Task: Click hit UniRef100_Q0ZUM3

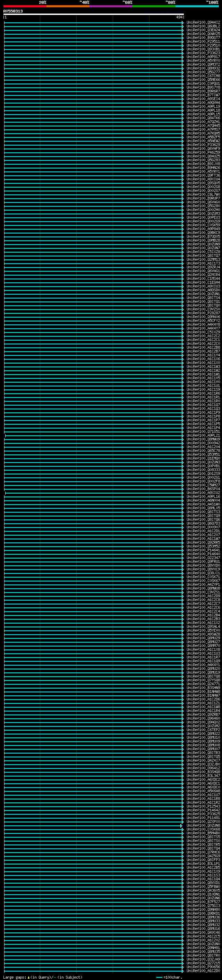Action: coord(203,213)
